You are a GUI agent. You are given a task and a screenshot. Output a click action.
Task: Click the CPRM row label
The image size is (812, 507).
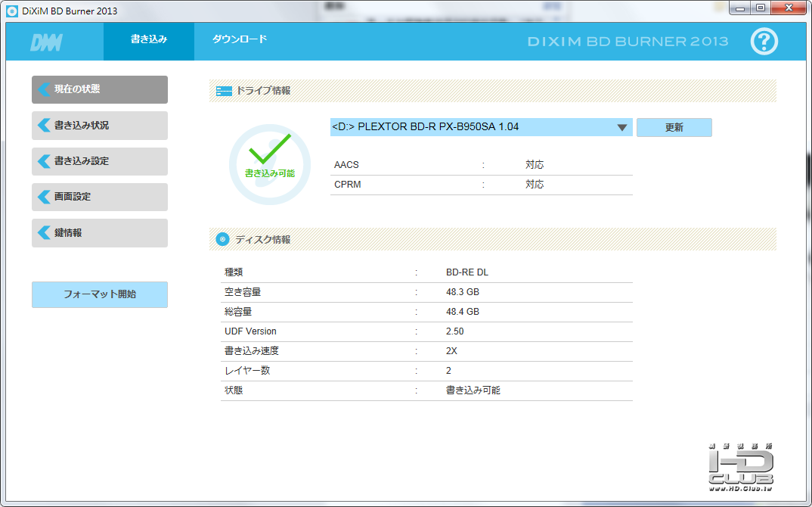[348, 185]
